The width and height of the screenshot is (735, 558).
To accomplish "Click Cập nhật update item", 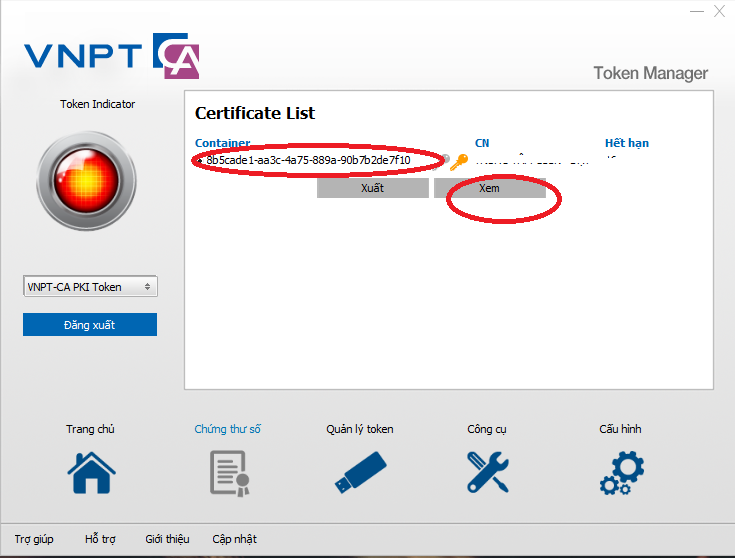I will (234, 539).
